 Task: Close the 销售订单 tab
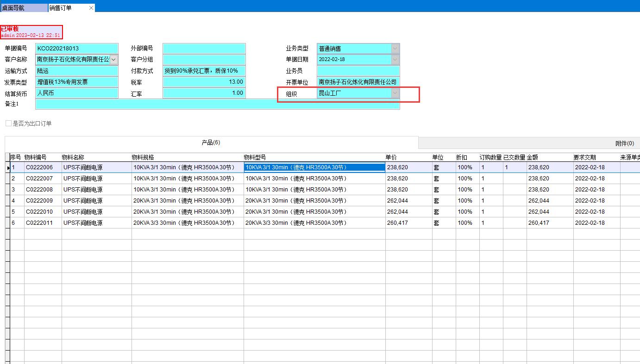click(x=91, y=8)
